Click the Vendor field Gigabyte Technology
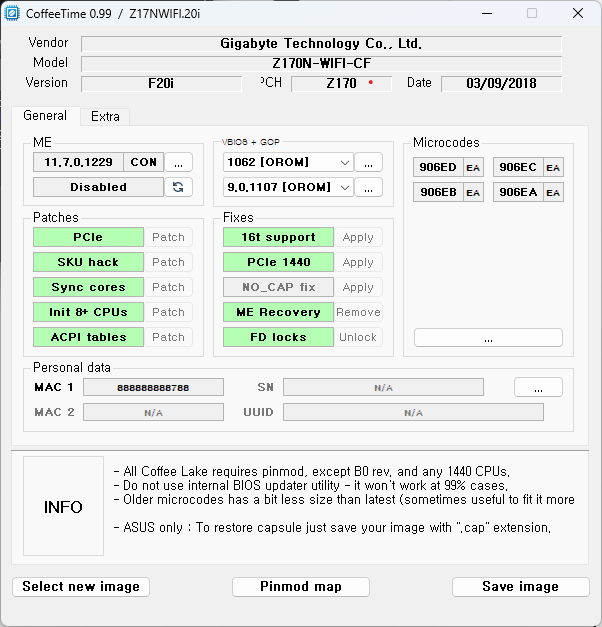Screen dimensions: 602x627 click(321, 44)
